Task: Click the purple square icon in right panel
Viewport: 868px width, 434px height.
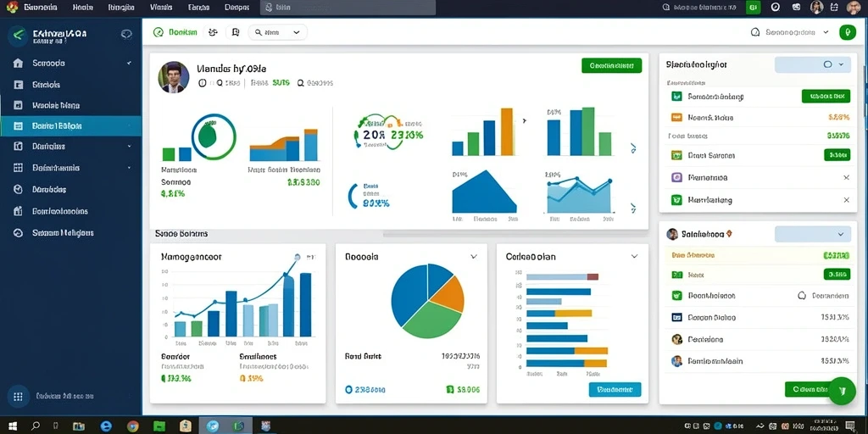Action: coord(676,178)
